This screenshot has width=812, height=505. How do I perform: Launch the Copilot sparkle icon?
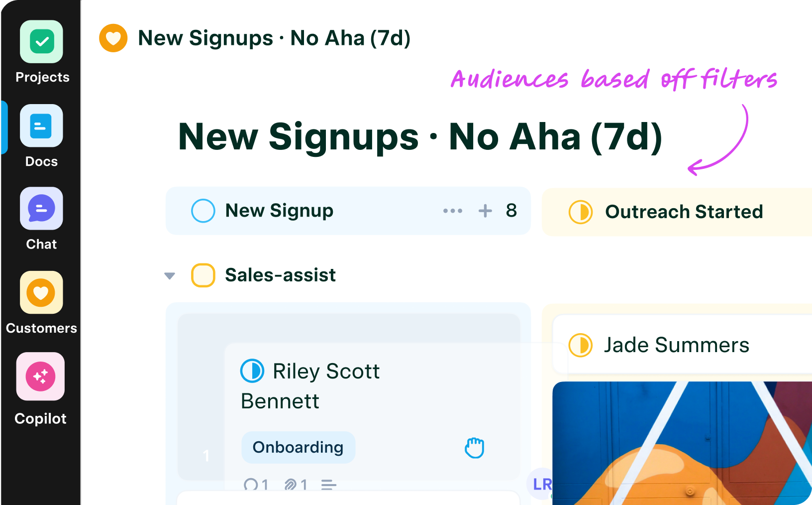coord(41,377)
